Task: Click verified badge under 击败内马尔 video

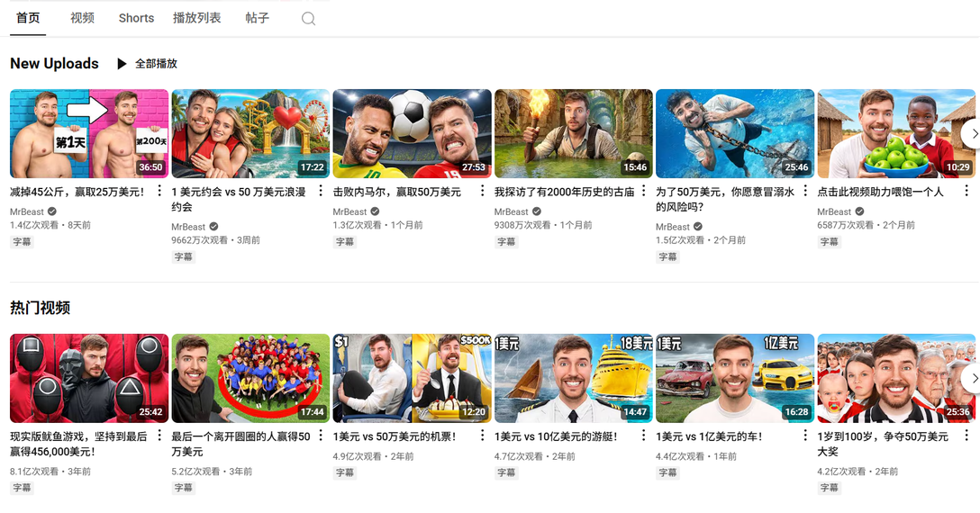Action: (x=375, y=211)
